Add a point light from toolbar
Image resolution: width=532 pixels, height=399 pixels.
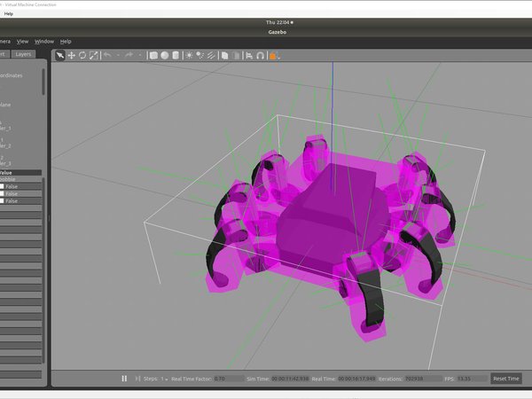pyautogui.click(x=189, y=55)
